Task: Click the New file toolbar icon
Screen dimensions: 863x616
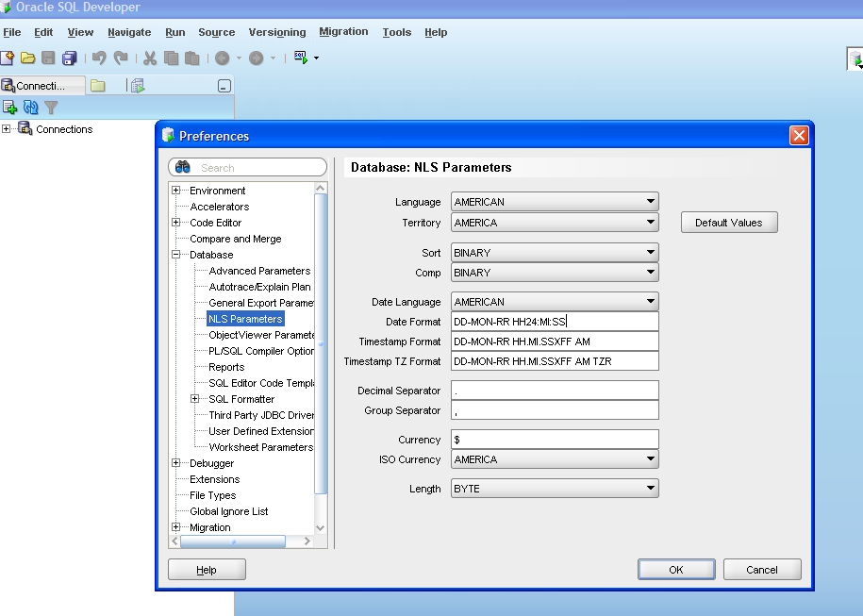Action: click(x=8, y=58)
